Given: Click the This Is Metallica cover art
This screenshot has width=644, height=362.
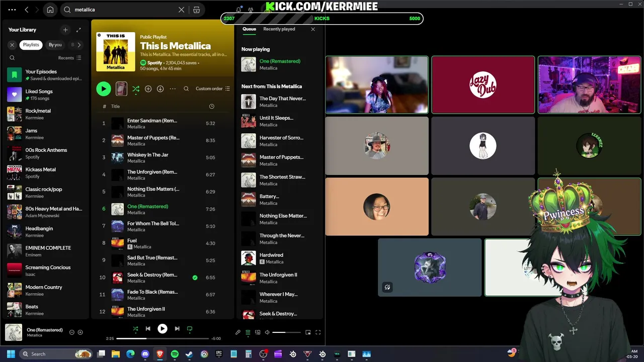Looking at the screenshot, I should click(x=116, y=52).
